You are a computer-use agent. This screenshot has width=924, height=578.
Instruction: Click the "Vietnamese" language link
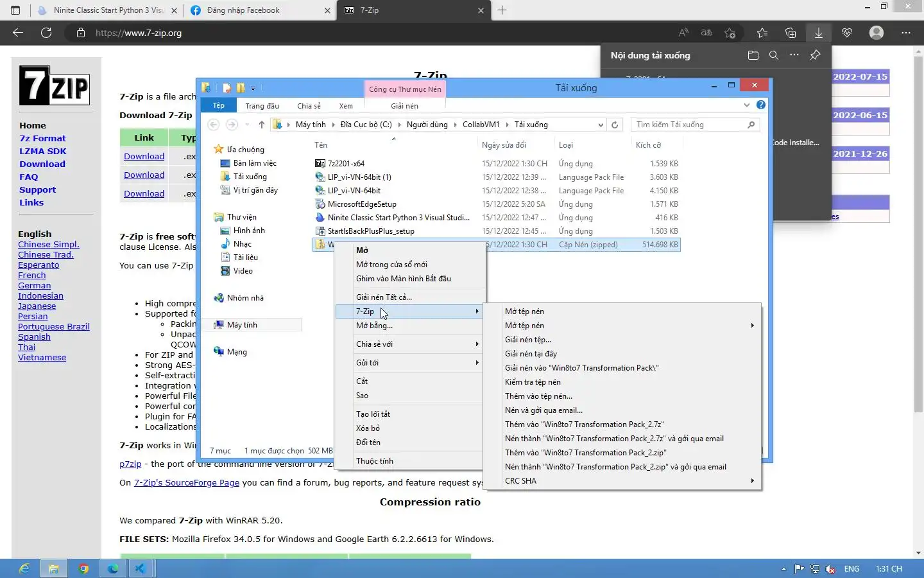point(42,358)
